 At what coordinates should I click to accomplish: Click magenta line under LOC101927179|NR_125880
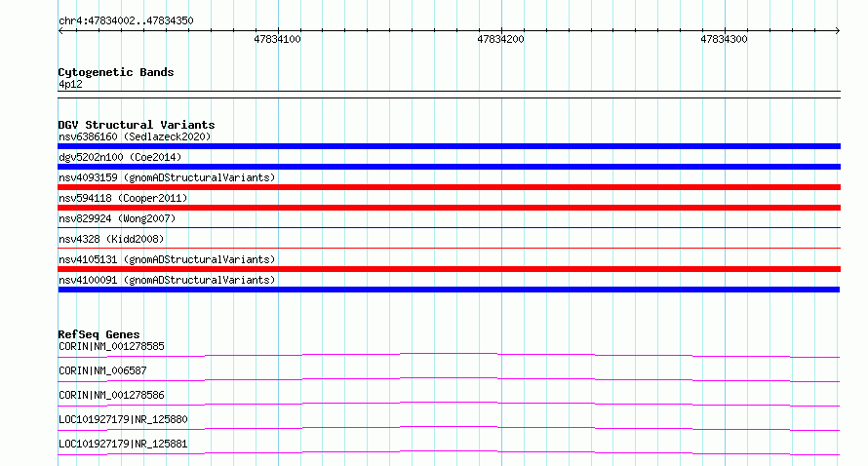[x=449, y=428]
